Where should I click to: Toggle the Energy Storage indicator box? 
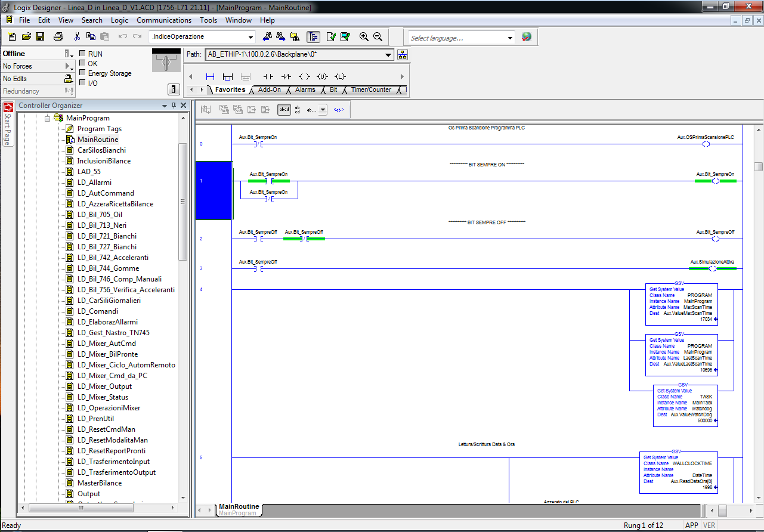click(82, 73)
